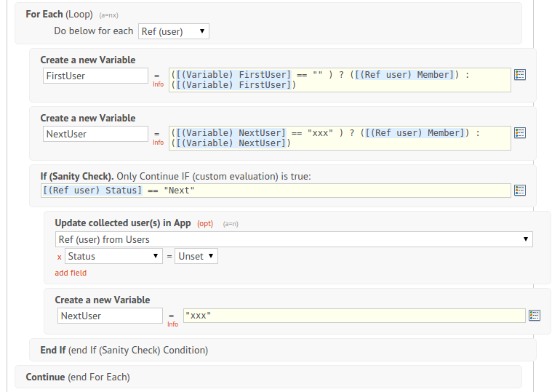
Task: Click the "xxx" value expression field
Action: pyautogui.click(x=354, y=316)
